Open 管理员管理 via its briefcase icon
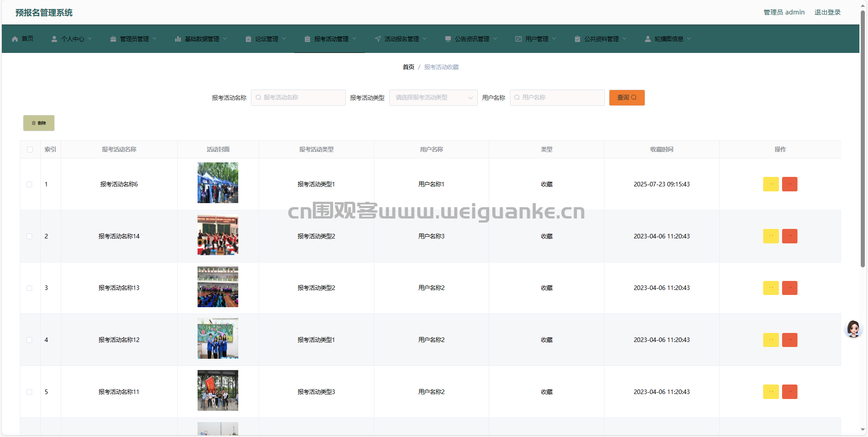The width and height of the screenshot is (868, 437). [113, 39]
